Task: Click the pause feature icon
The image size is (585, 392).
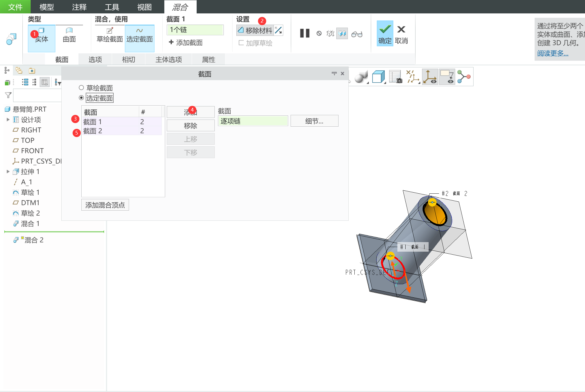Action: pyautogui.click(x=305, y=33)
